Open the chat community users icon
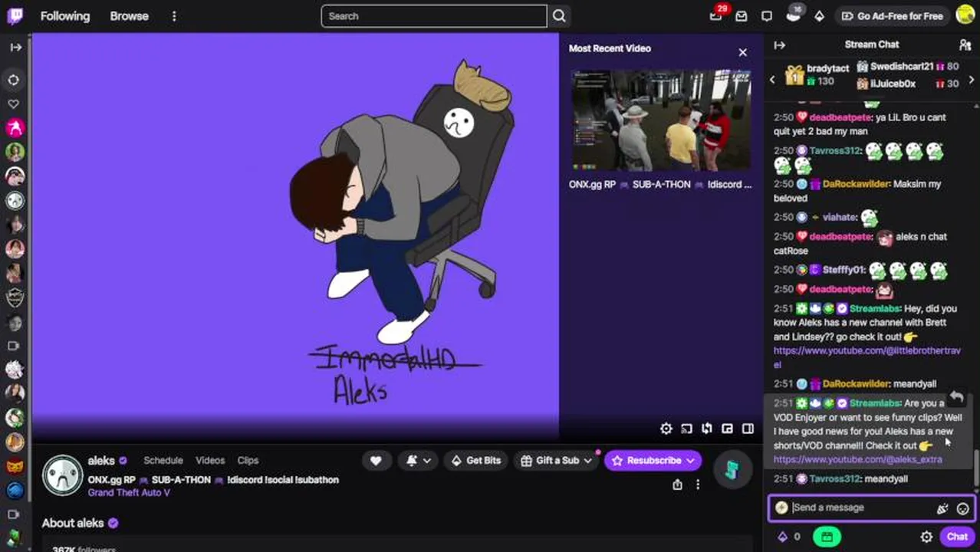Viewport: 980px width, 552px height. coord(965,45)
